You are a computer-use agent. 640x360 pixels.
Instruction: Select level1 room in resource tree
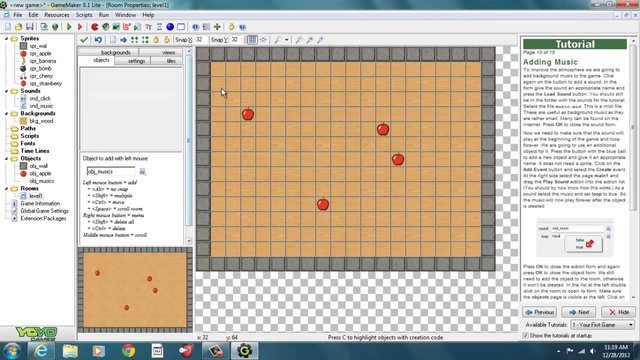(36, 196)
